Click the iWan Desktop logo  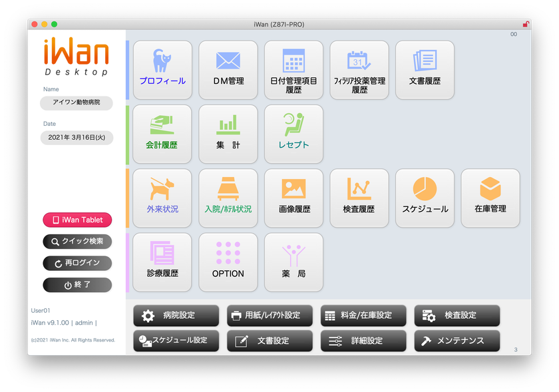77,57
